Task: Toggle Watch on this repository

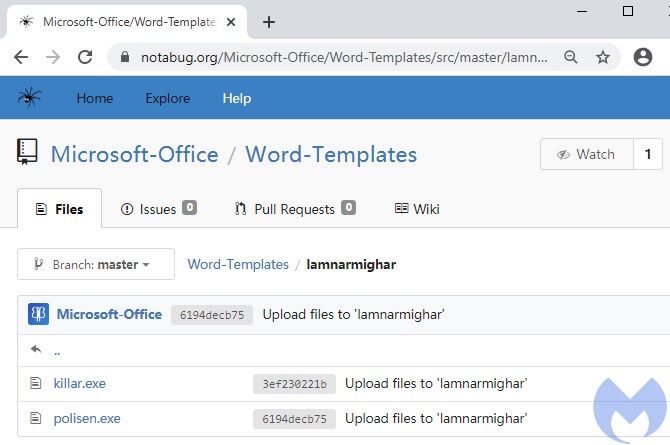Action: (x=586, y=154)
